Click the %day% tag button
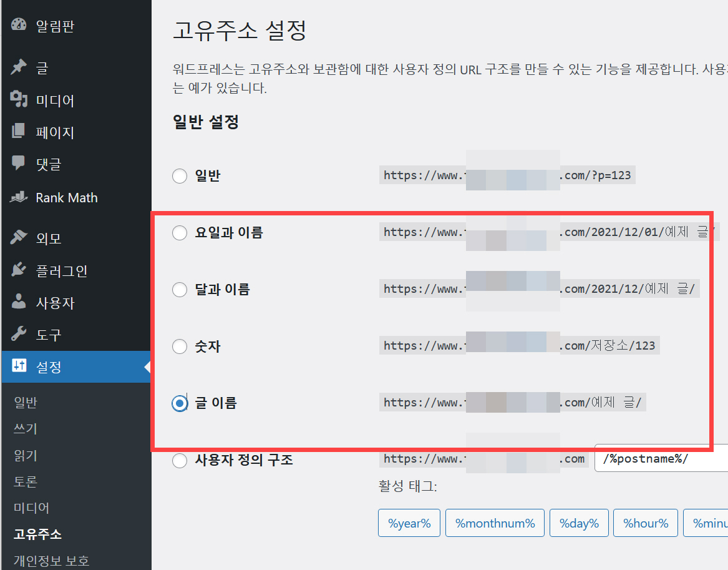The width and height of the screenshot is (728, 570). (x=579, y=523)
